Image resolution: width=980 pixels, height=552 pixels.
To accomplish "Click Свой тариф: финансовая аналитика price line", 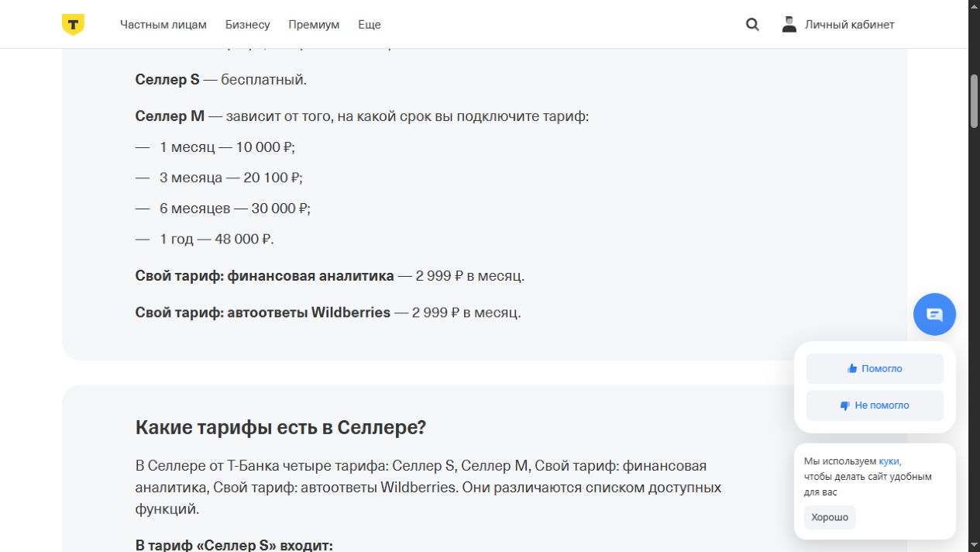I will pyautogui.click(x=330, y=276).
